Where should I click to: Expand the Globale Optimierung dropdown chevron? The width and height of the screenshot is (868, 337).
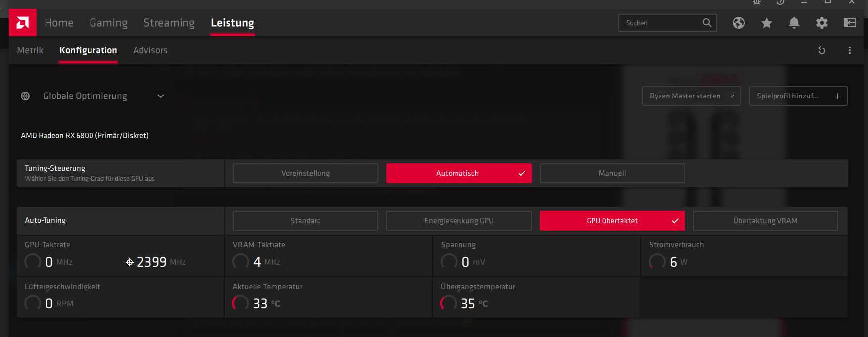tap(161, 96)
